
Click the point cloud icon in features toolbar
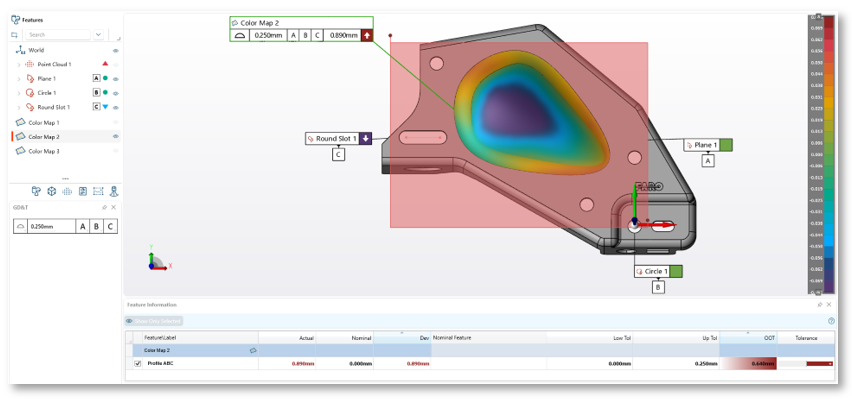point(67,191)
